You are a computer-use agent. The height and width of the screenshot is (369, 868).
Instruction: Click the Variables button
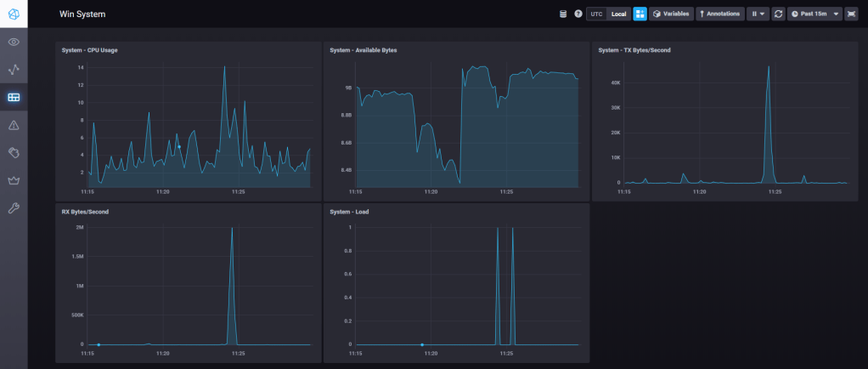[671, 14]
